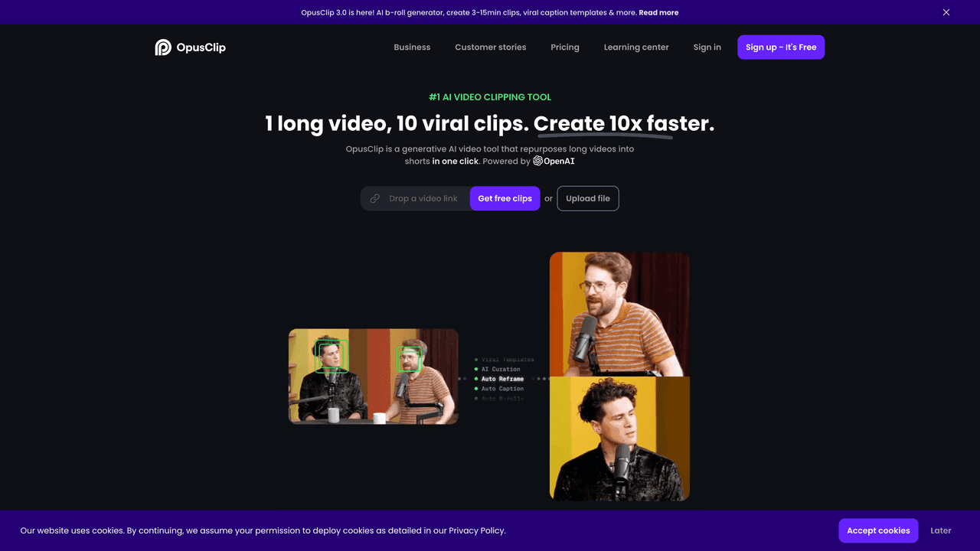Click the top clip of man with glasses
The height and width of the screenshot is (551, 980).
pyautogui.click(x=619, y=314)
